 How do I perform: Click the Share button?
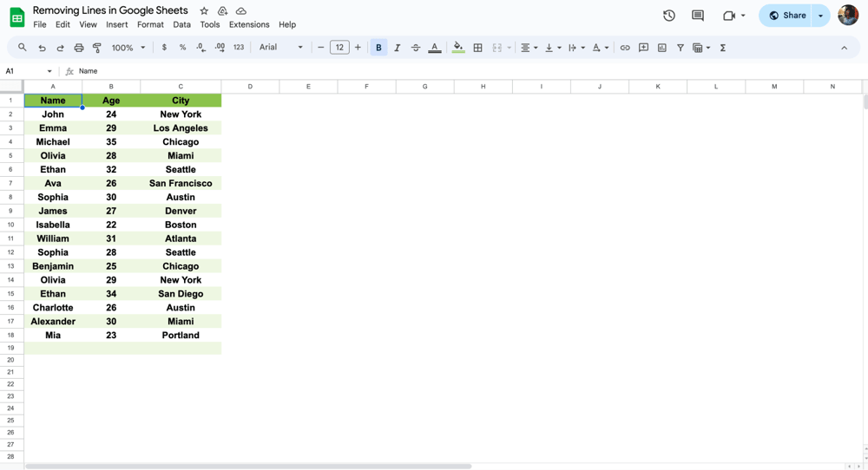tap(787, 16)
